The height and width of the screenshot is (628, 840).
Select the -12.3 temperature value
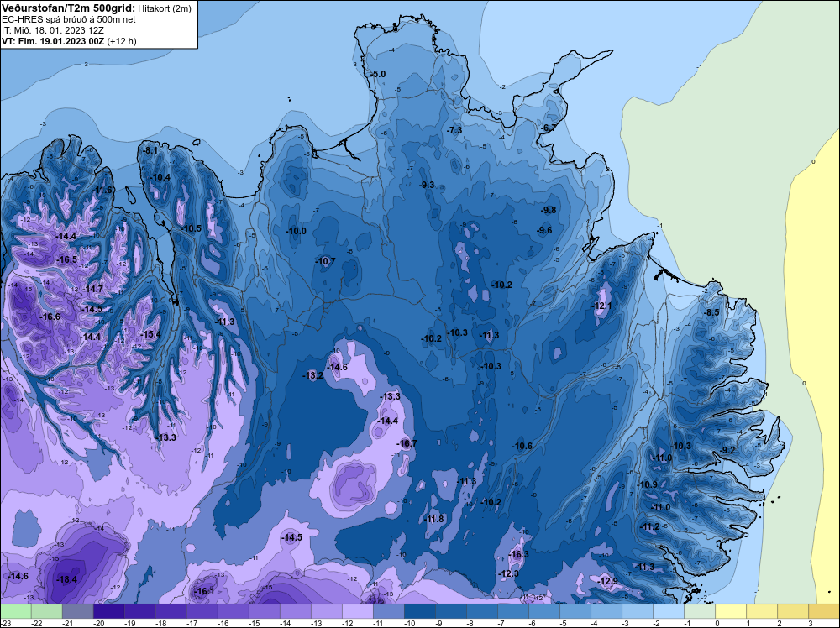pyautogui.click(x=508, y=573)
